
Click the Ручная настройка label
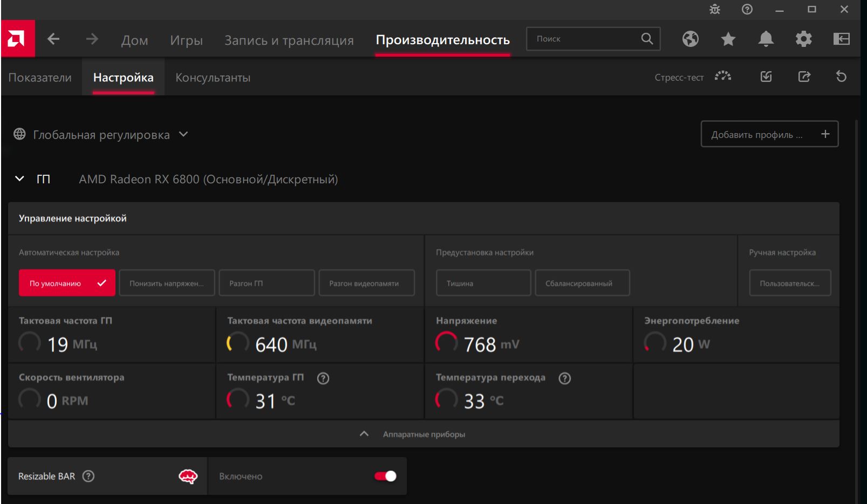pos(782,252)
